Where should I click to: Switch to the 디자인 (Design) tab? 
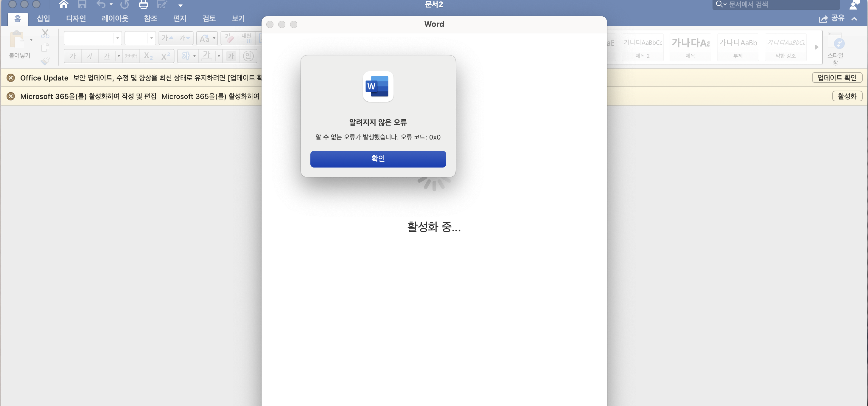pyautogui.click(x=76, y=18)
